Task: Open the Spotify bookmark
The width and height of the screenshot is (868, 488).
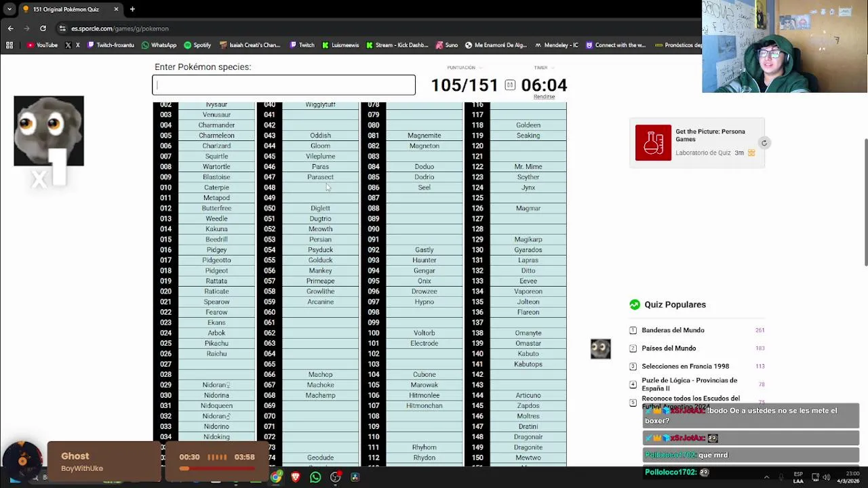Action: [198, 45]
